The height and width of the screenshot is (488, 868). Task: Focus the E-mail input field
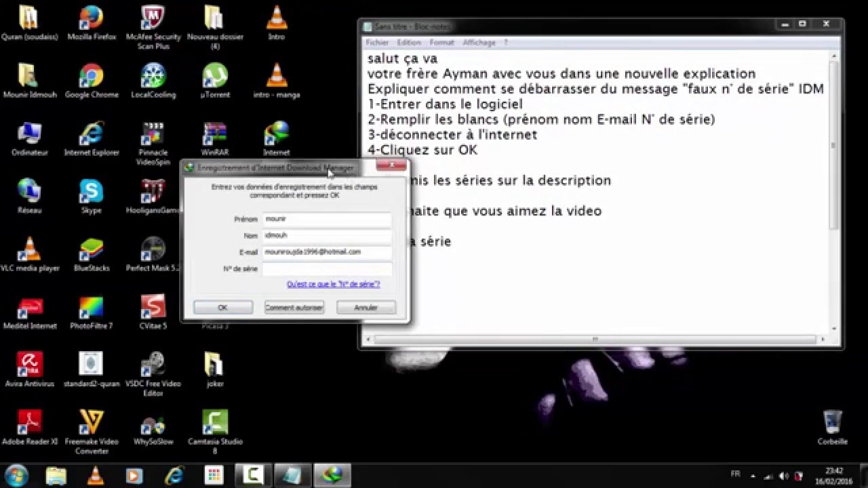327,252
